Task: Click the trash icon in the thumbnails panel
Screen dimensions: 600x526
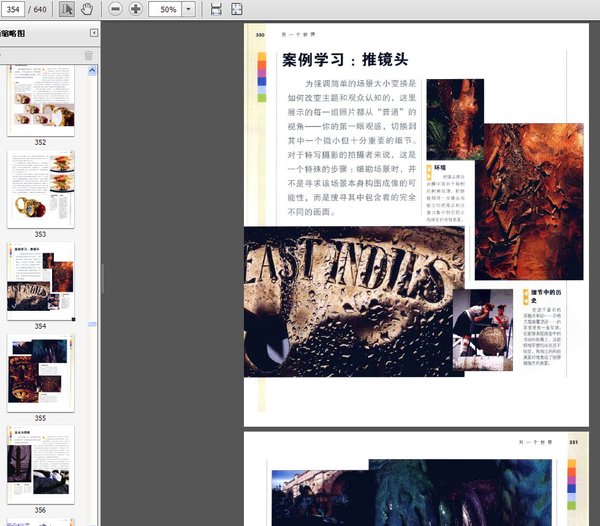Action: point(88,55)
